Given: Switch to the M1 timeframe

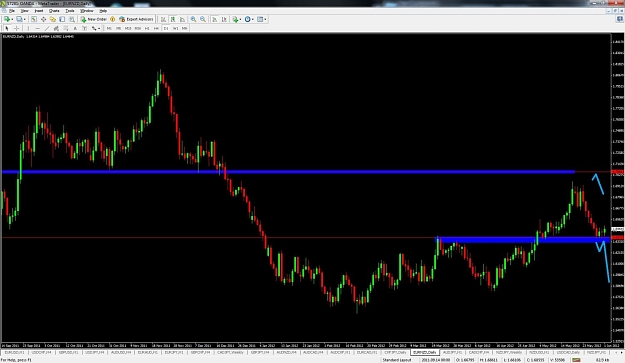Looking at the screenshot, I should tap(109, 28).
